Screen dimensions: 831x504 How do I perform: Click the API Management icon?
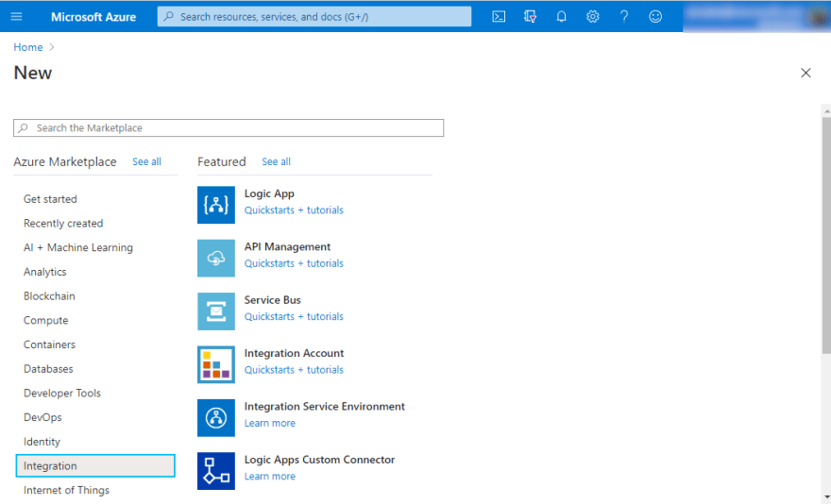coord(216,258)
